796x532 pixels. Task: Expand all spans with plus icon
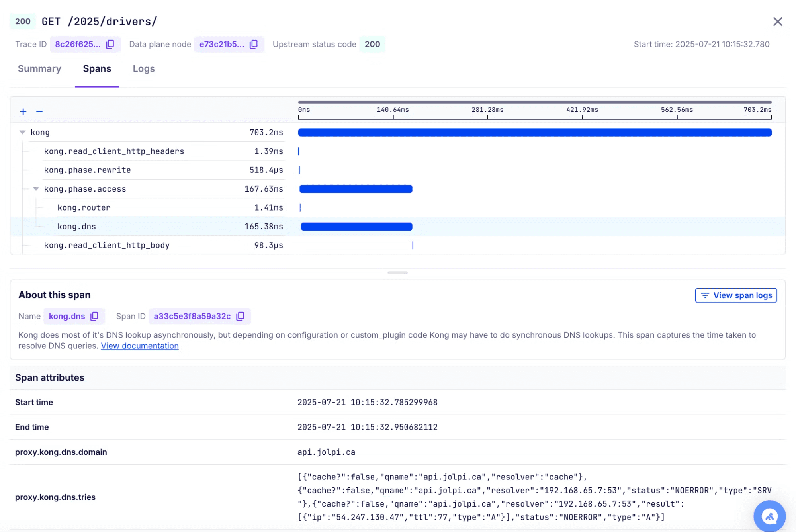tap(23, 111)
